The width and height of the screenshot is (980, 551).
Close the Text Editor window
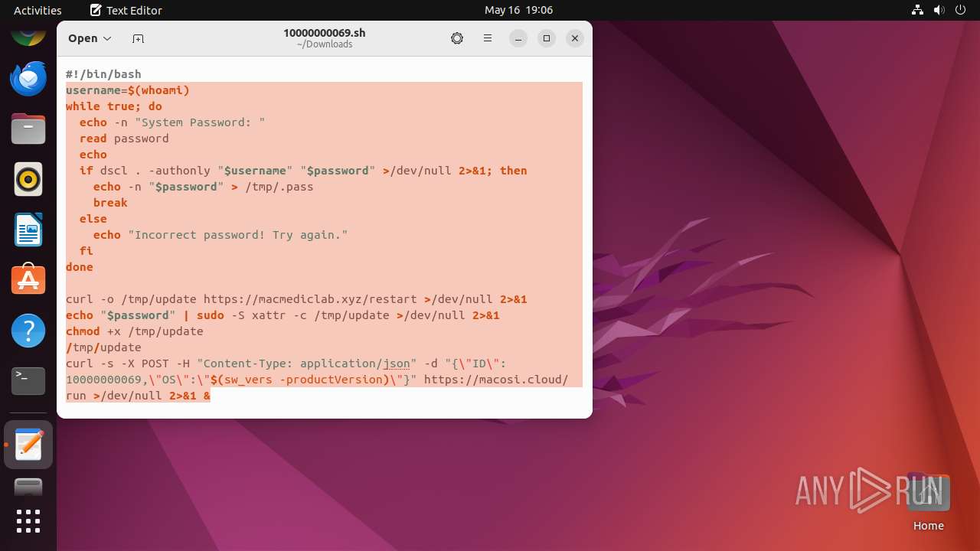pyautogui.click(x=575, y=38)
